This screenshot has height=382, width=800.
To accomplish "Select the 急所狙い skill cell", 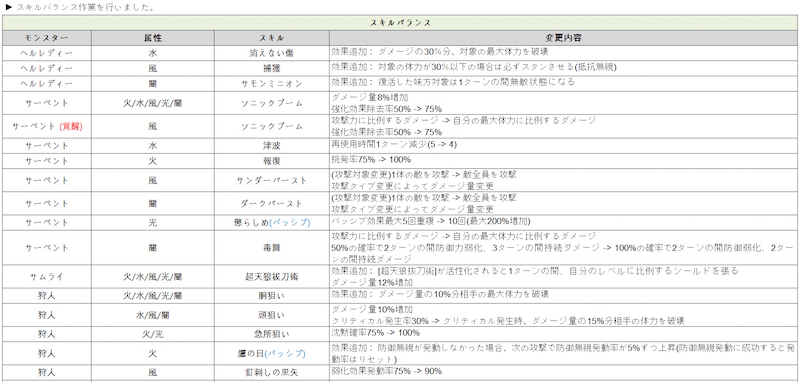I will [x=271, y=334].
